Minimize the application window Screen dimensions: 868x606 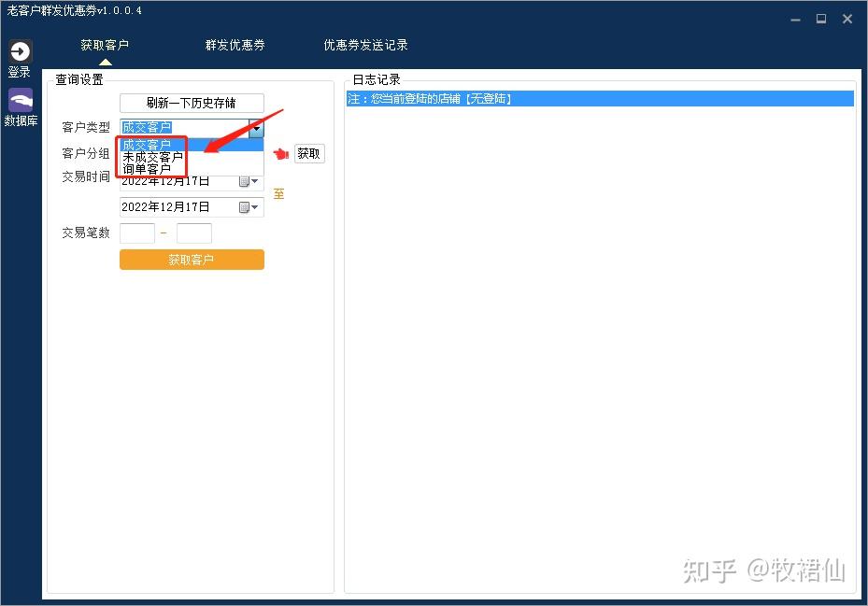(795, 20)
